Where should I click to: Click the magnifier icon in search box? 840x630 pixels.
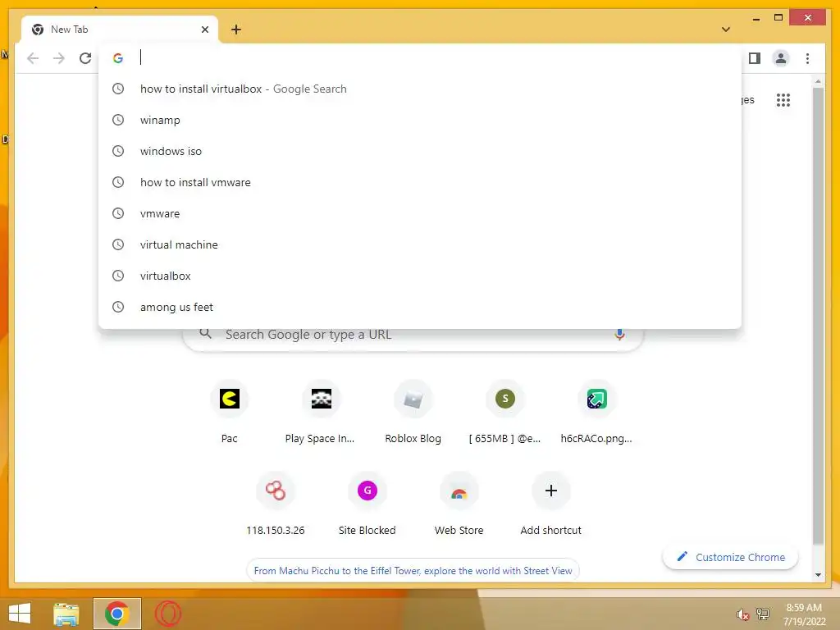click(205, 334)
